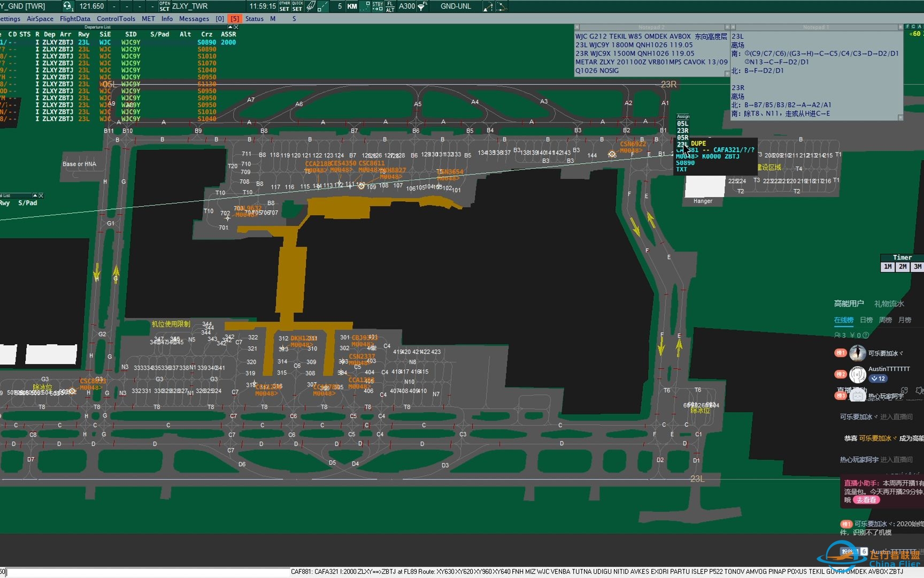Click the [0] message counter

220,19
